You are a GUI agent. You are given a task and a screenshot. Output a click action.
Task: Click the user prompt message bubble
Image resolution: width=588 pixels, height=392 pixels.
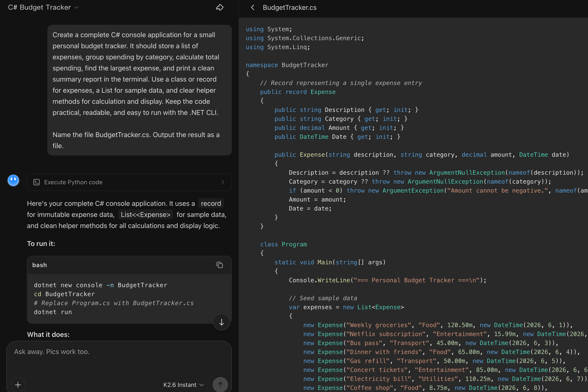tap(139, 90)
